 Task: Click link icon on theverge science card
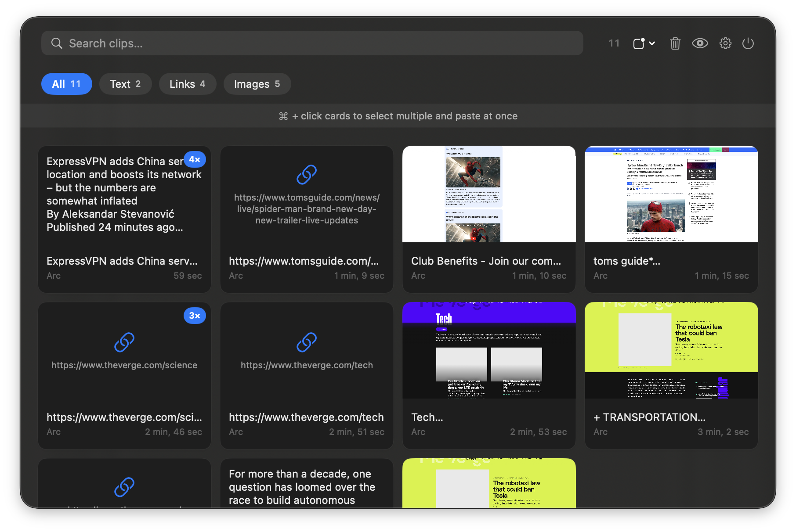pos(124,342)
